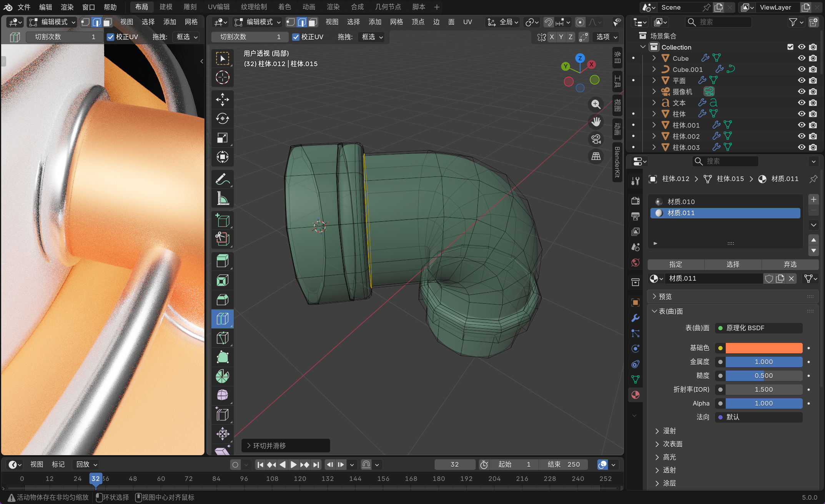Click the 弃选 deselect button
This screenshot has width=825, height=504.
click(790, 264)
